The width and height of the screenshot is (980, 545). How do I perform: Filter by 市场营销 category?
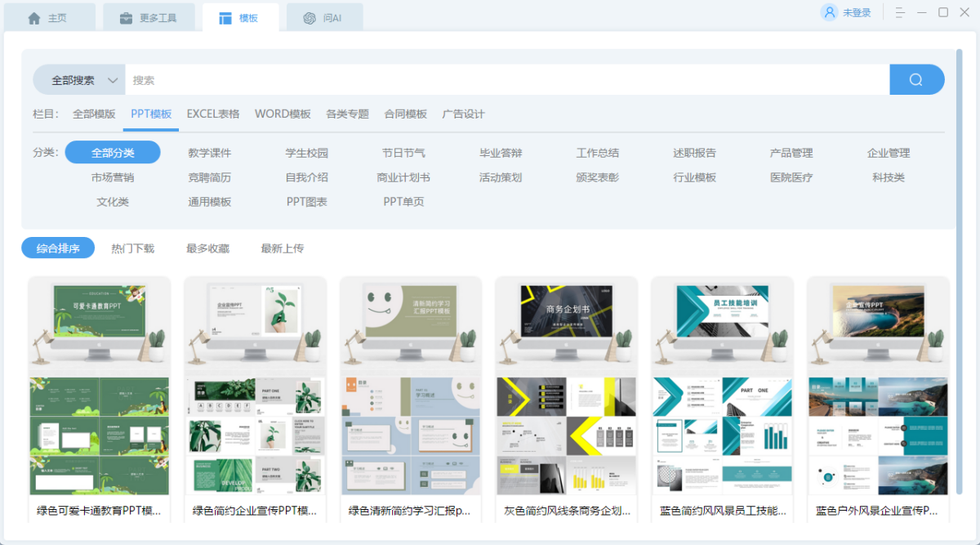tap(113, 177)
